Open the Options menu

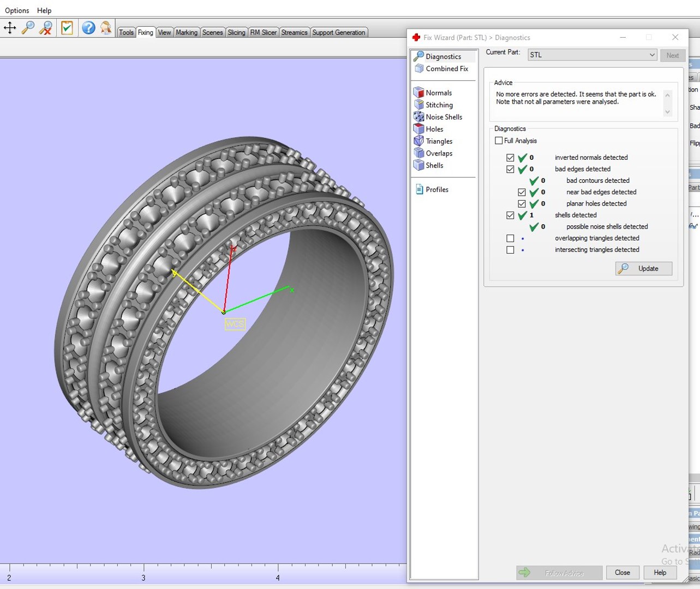[x=17, y=10]
